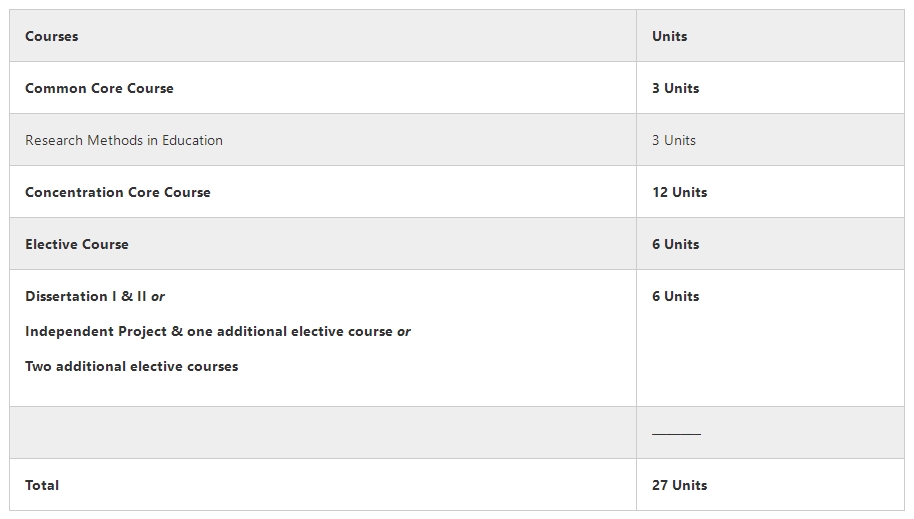Click the Units column header
The height and width of the screenshot is (519, 914).
point(669,36)
